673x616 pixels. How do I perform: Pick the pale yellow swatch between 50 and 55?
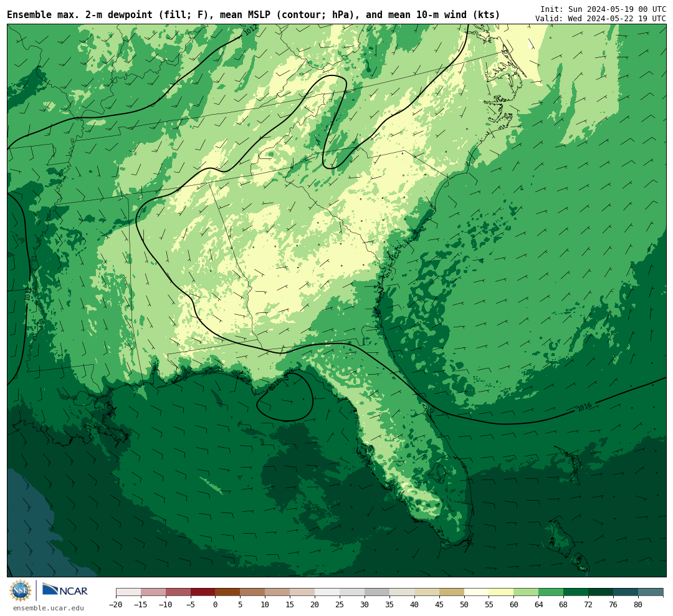tap(477, 592)
